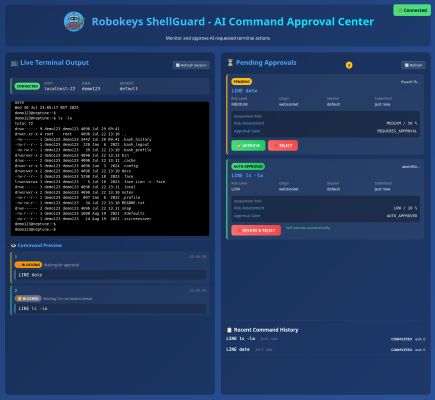
Task: Reject the LINE date command
Action: pyautogui.click(x=283, y=146)
